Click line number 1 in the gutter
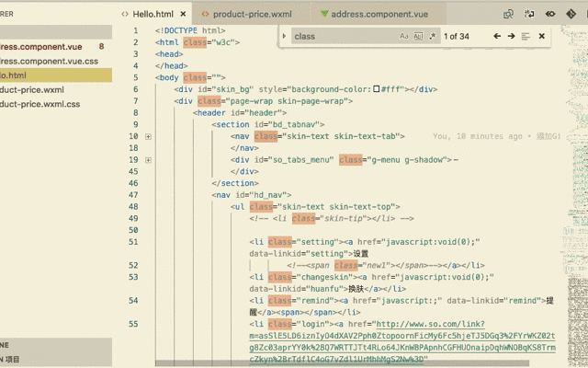 tap(135, 30)
